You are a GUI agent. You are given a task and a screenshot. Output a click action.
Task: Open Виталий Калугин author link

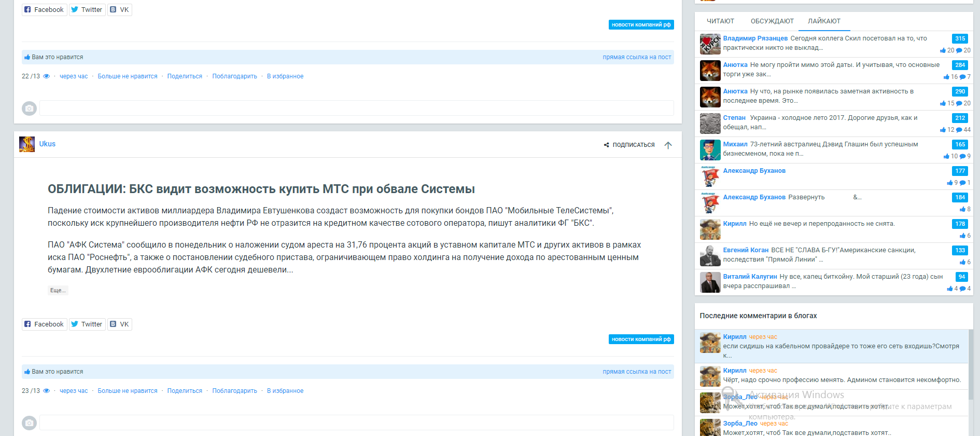pos(750,277)
